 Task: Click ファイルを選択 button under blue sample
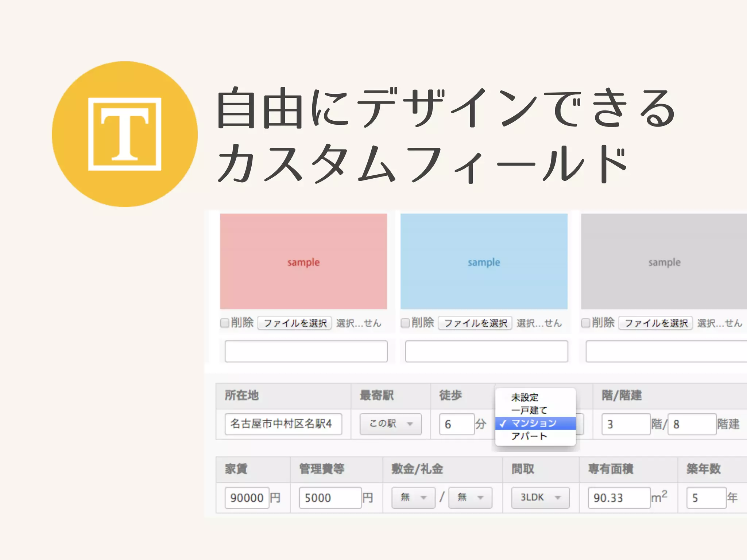[475, 323]
